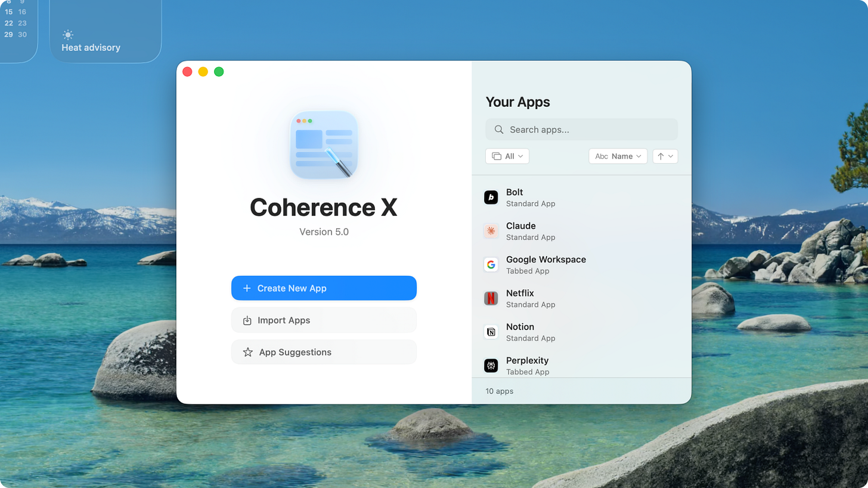Click the Standard App label under Netflix

[531, 304]
